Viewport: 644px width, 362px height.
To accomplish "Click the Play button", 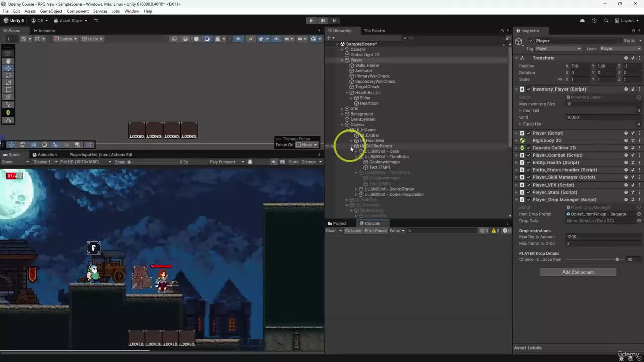I will pyautogui.click(x=311, y=20).
